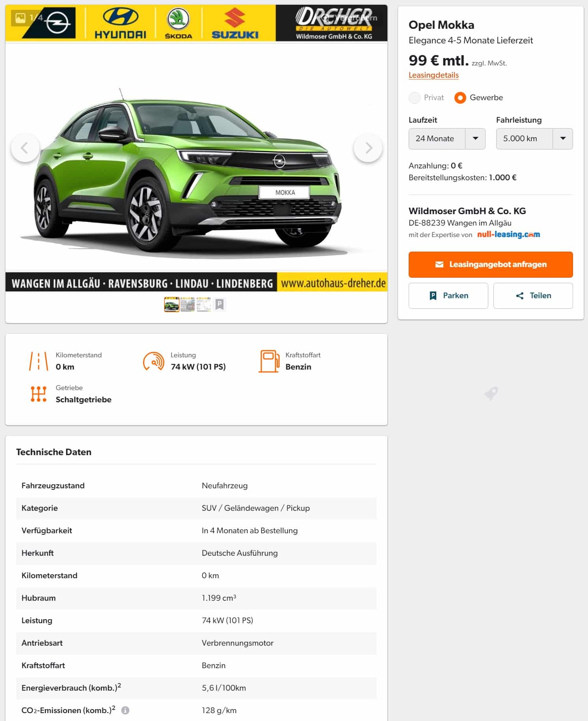The height and width of the screenshot is (721, 588).
Task: Click the Laufzeit dropdown arrow
Action: tap(475, 139)
